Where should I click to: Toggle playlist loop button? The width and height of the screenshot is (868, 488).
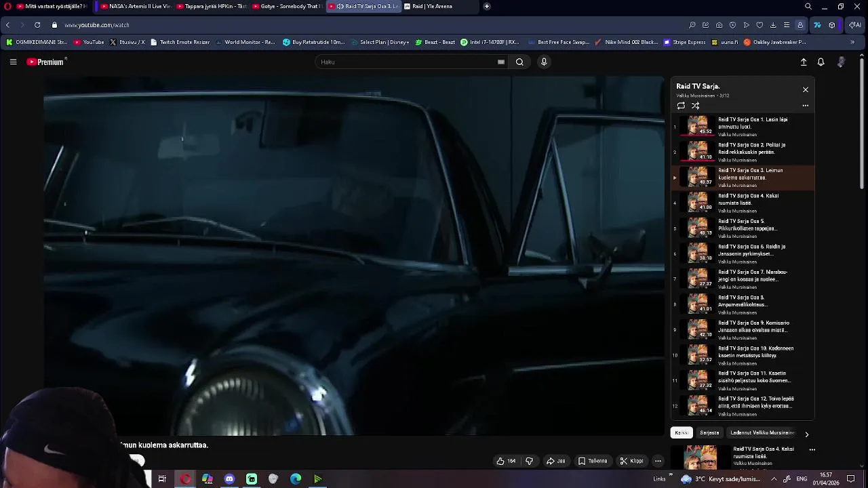tap(681, 106)
